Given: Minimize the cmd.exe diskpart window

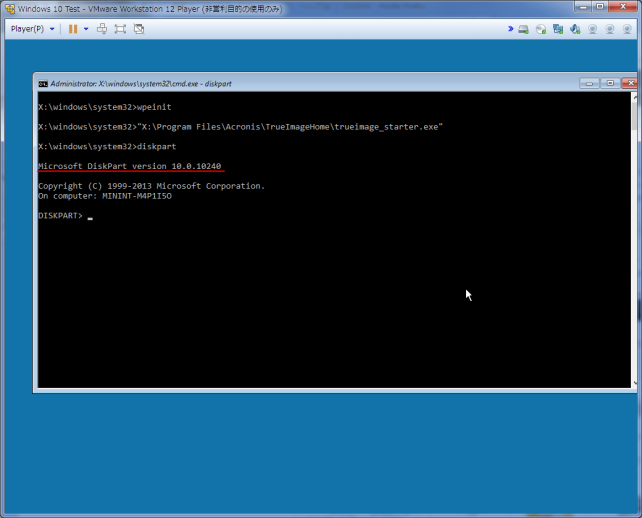Looking at the screenshot, I should tap(589, 83).
